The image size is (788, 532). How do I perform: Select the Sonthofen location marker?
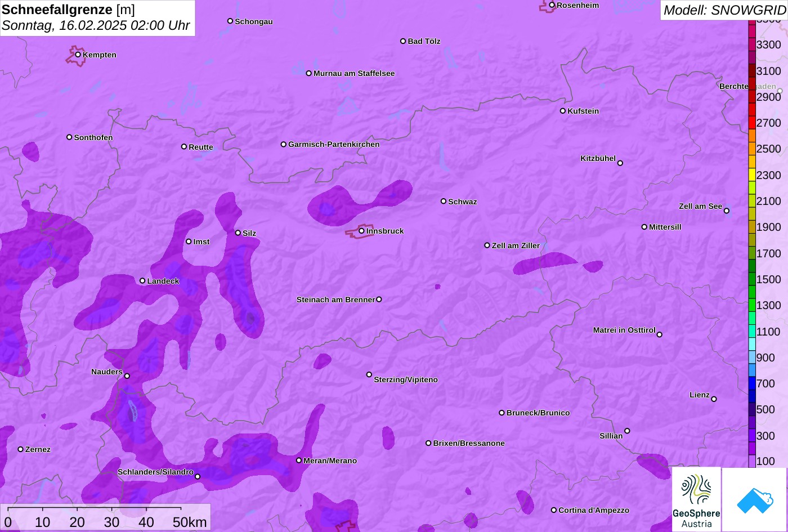coord(69,137)
